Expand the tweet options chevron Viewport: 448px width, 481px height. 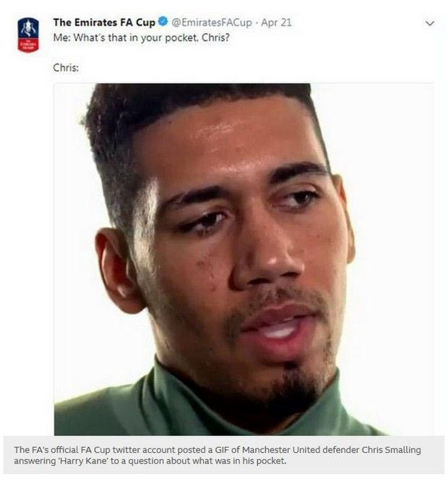coord(430,23)
